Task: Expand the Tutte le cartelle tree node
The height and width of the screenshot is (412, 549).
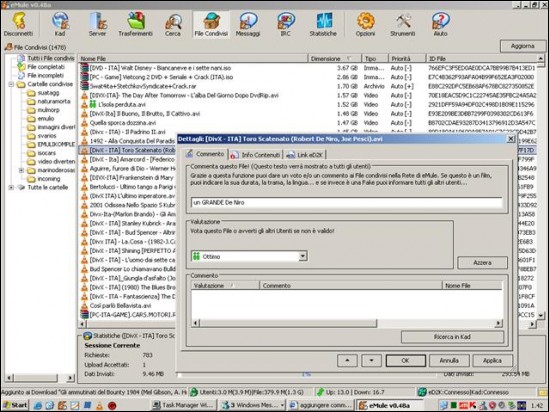Action: click(11, 188)
